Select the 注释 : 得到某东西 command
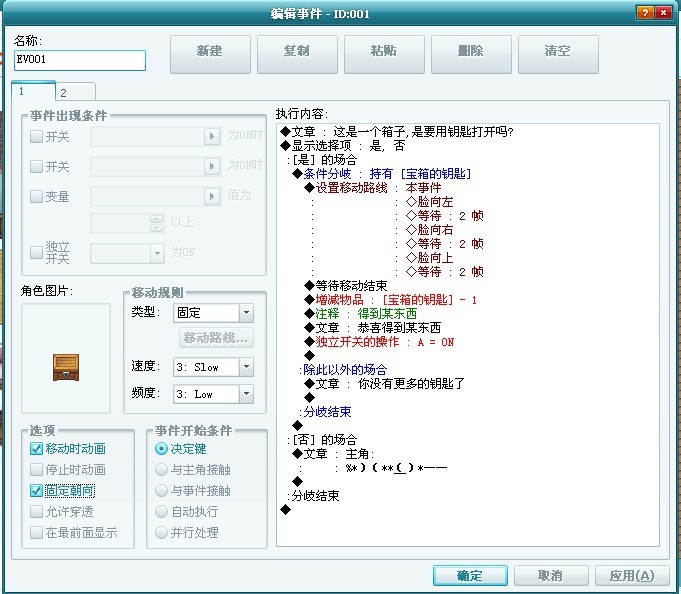Viewport: 681px width, 594px height. click(360, 314)
